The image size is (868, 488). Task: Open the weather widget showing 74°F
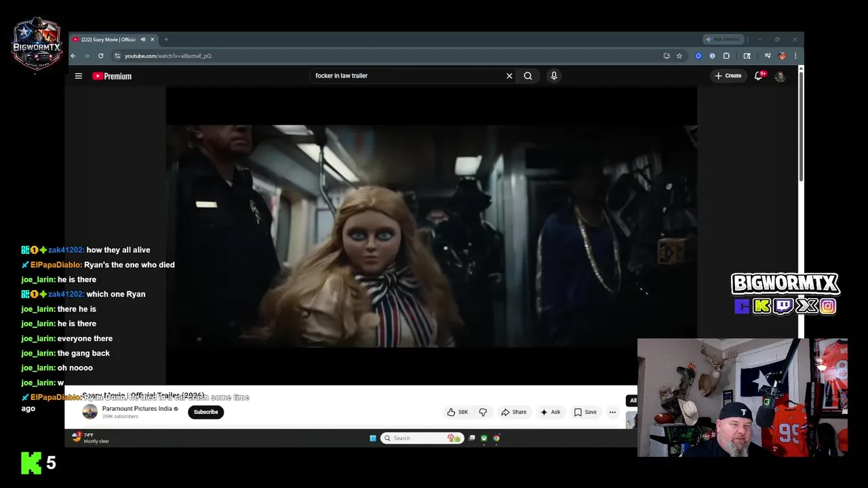click(x=91, y=438)
